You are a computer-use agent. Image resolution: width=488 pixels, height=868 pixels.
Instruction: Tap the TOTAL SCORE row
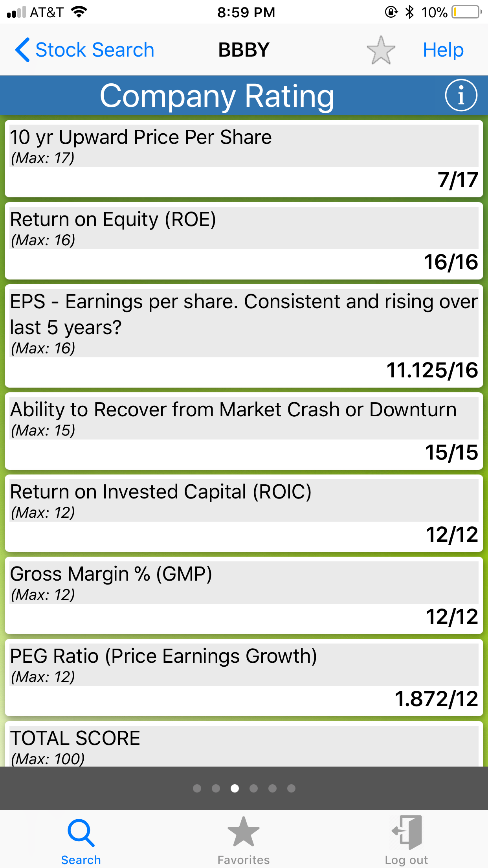[x=244, y=745]
